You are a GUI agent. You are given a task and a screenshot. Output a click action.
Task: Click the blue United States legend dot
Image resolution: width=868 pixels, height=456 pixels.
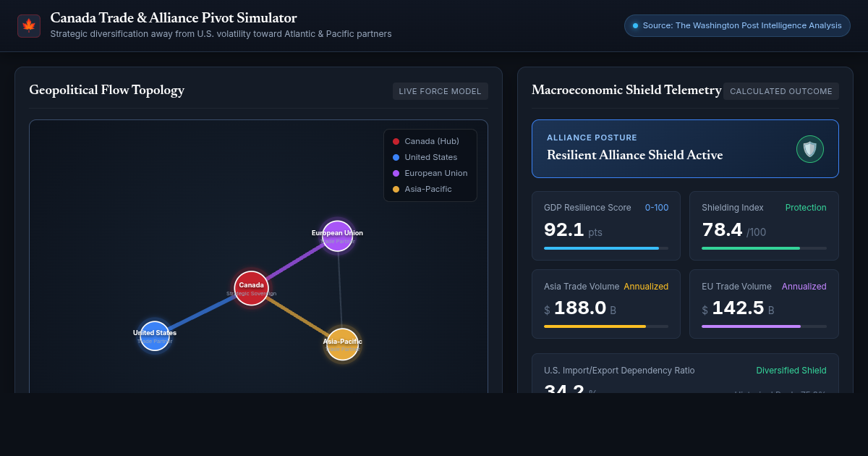396,157
